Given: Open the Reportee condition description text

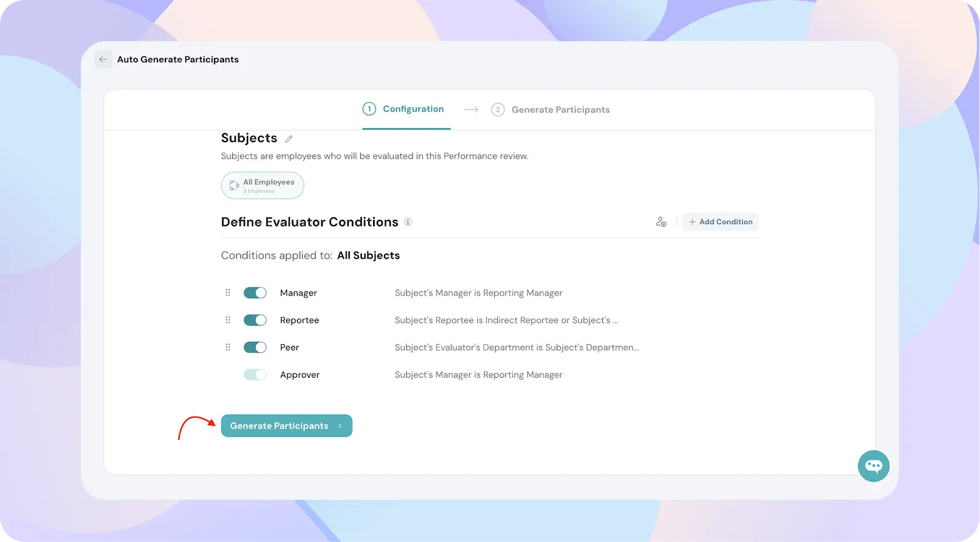Looking at the screenshot, I should tap(506, 320).
